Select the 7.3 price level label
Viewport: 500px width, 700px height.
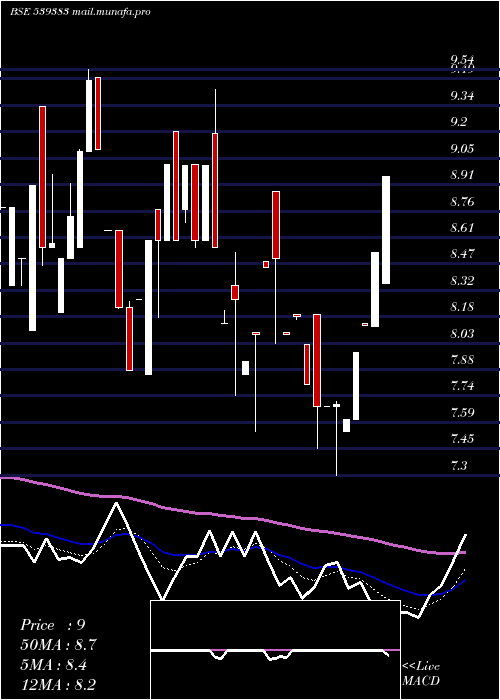[x=458, y=466]
